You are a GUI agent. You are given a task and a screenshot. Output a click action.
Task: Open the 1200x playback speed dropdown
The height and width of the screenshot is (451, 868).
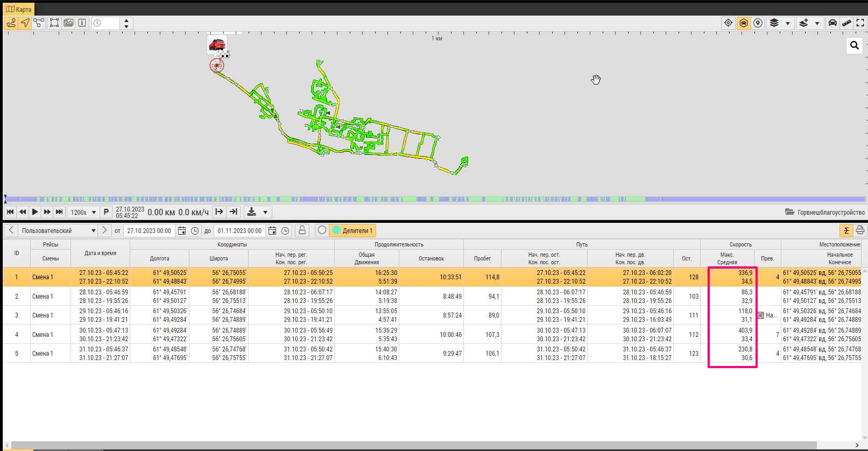pyautogui.click(x=84, y=212)
